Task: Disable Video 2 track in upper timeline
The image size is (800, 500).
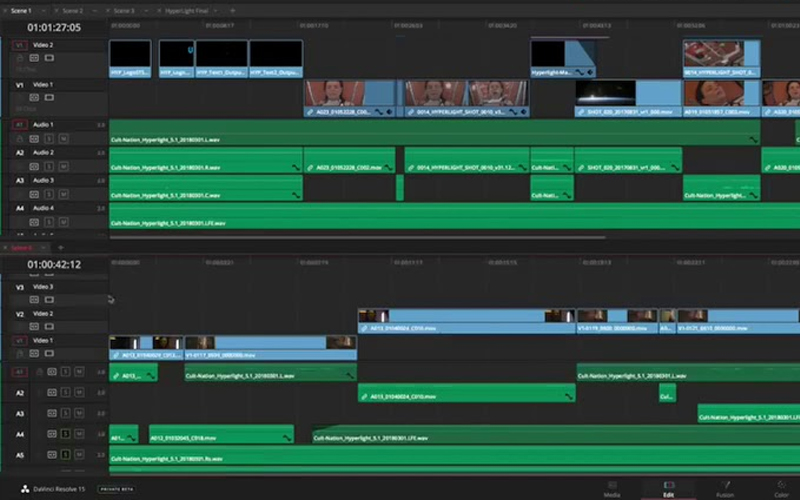Action: [49, 58]
